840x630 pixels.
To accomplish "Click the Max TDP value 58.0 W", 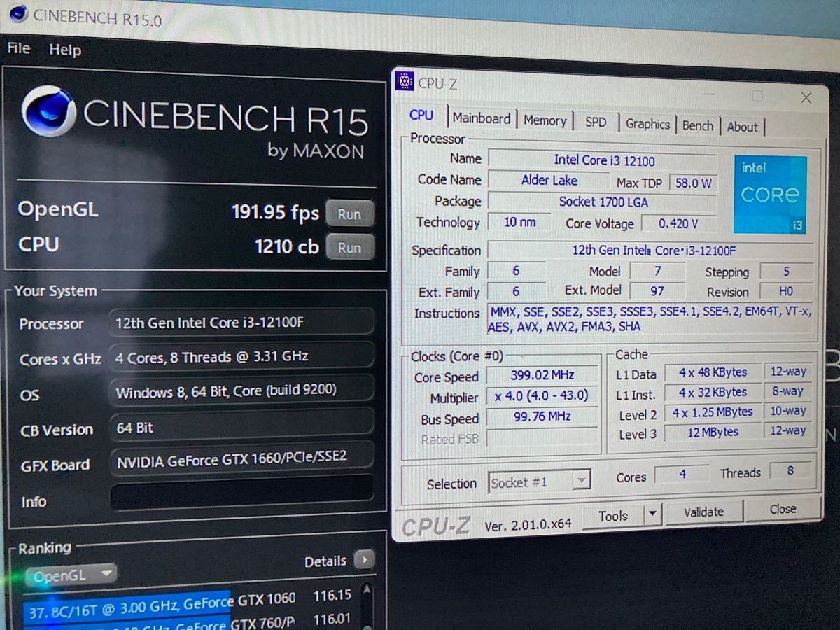I will 693,183.
